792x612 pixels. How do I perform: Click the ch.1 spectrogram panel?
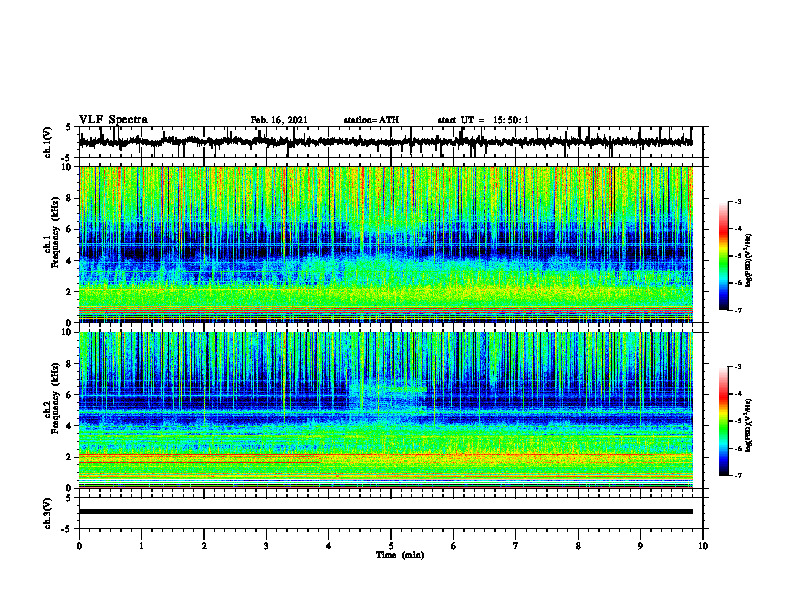(385, 244)
